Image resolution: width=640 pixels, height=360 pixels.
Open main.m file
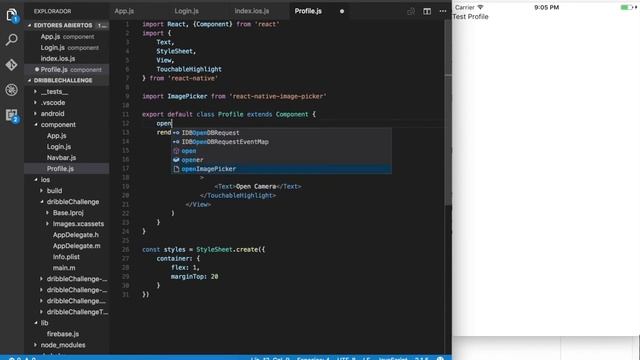67,268
